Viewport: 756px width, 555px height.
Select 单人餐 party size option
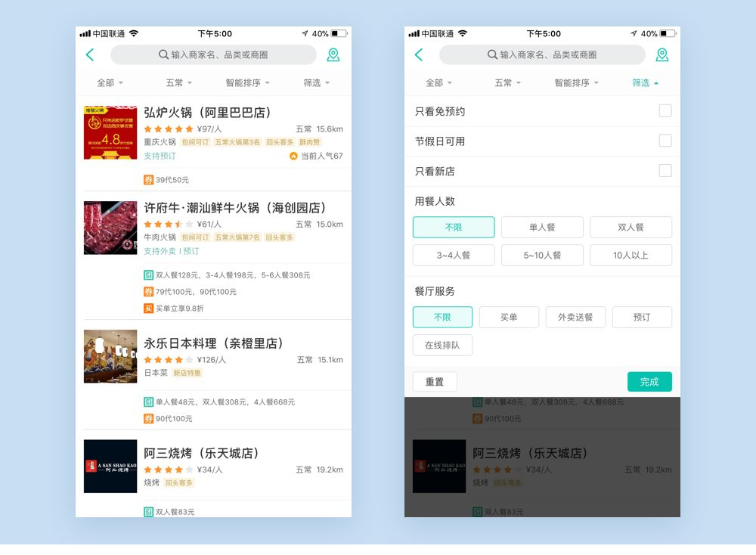tap(542, 227)
